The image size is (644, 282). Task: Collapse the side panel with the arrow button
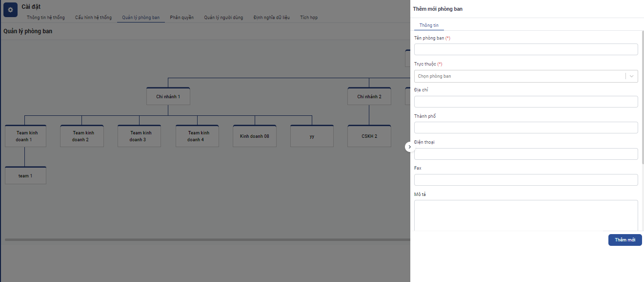coord(410,147)
